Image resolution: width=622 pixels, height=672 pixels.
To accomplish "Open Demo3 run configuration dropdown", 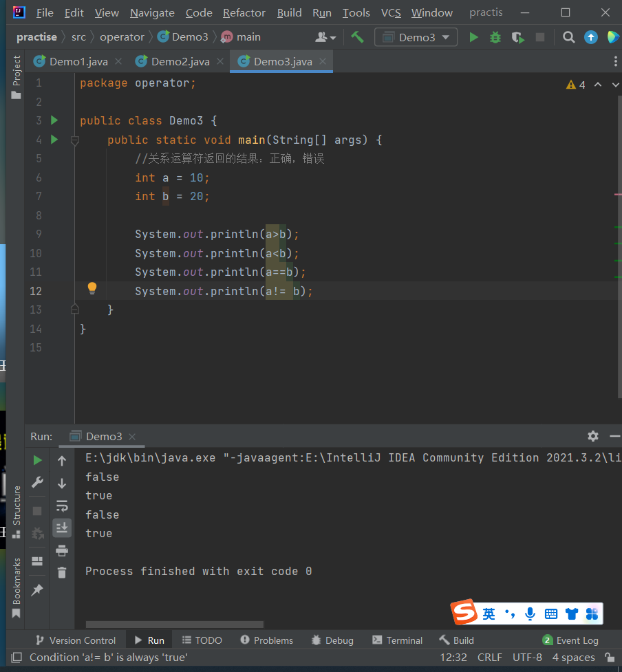I will click(x=416, y=37).
